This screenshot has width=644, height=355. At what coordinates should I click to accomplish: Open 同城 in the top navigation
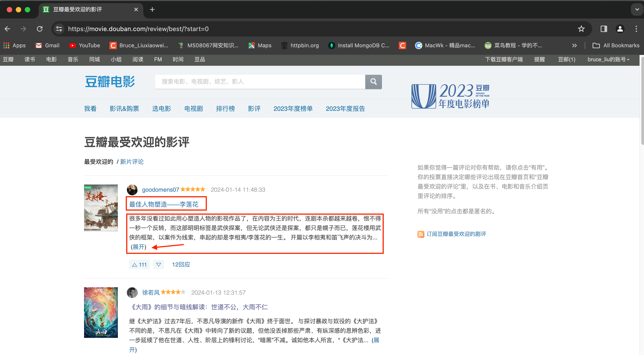coord(94,59)
